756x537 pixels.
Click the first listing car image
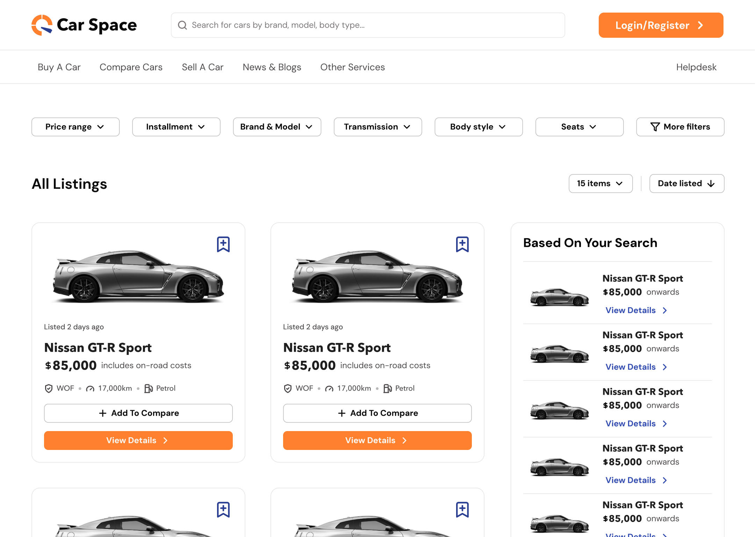click(x=138, y=276)
